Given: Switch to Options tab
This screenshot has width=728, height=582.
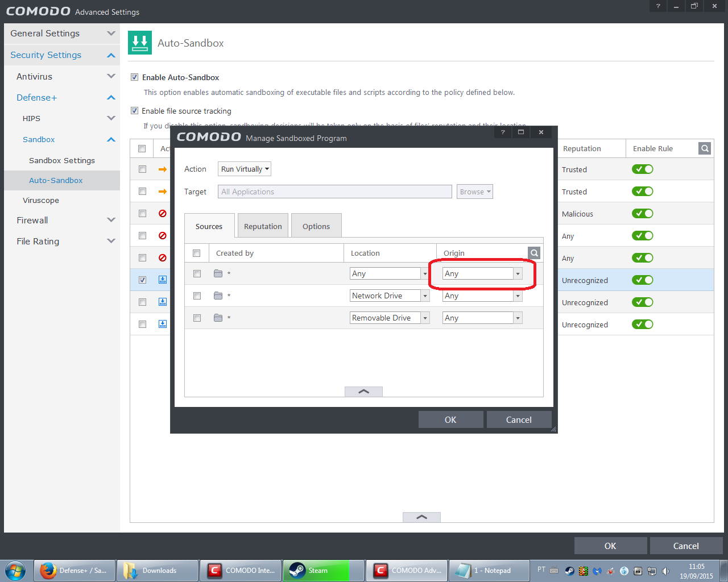Looking at the screenshot, I should tap(316, 226).
